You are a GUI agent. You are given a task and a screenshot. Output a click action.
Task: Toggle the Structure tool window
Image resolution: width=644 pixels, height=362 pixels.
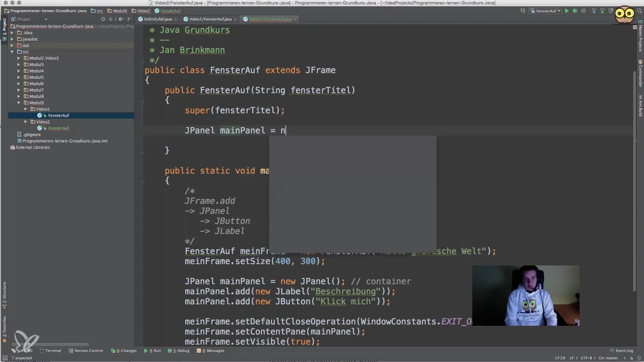[4, 295]
